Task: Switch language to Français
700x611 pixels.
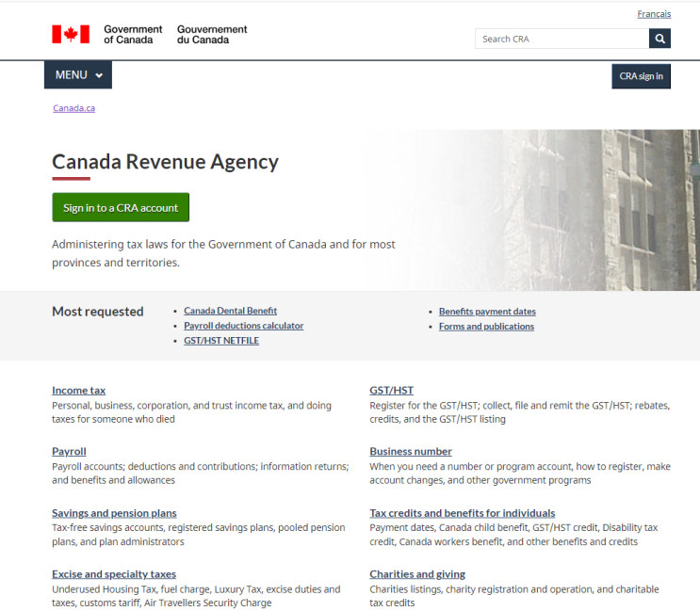Action: pos(654,14)
